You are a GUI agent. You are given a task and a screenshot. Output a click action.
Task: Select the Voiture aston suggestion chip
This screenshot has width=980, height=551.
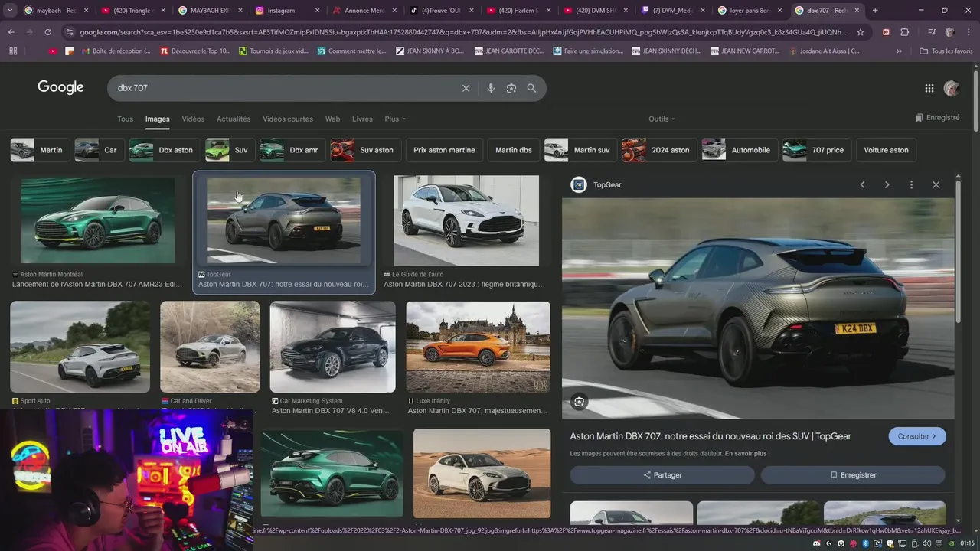click(x=886, y=150)
